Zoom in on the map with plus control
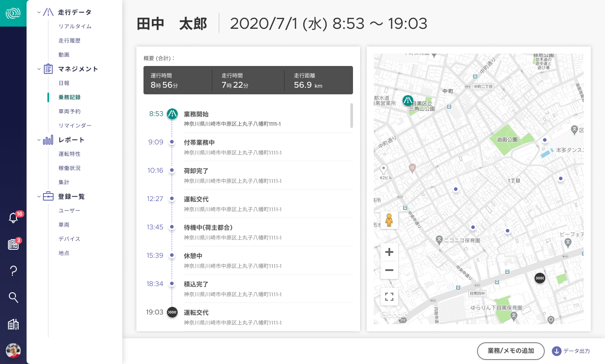The height and width of the screenshot is (364, 605). coord(389,252)
